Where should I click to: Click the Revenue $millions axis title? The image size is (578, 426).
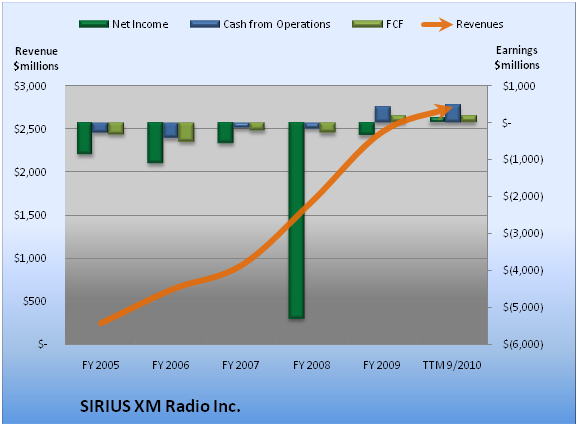tap(36, 59)
